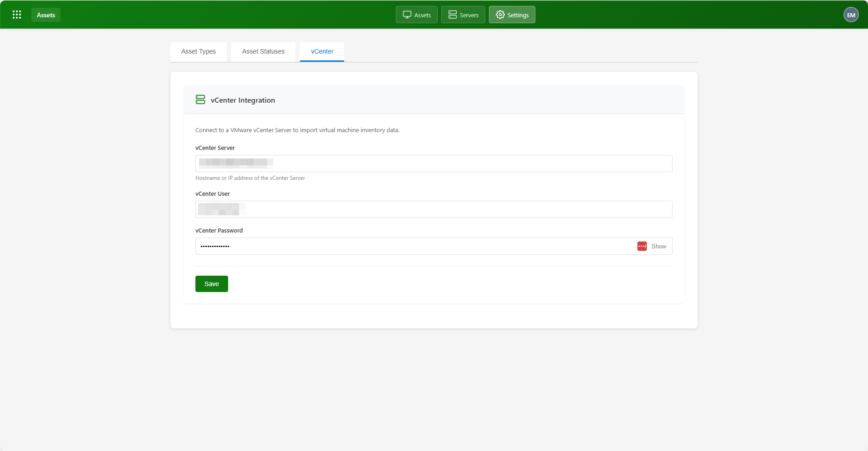Focus the vCenter Server input field
Viewport: 868px width, 451px height.
point(434,164)
